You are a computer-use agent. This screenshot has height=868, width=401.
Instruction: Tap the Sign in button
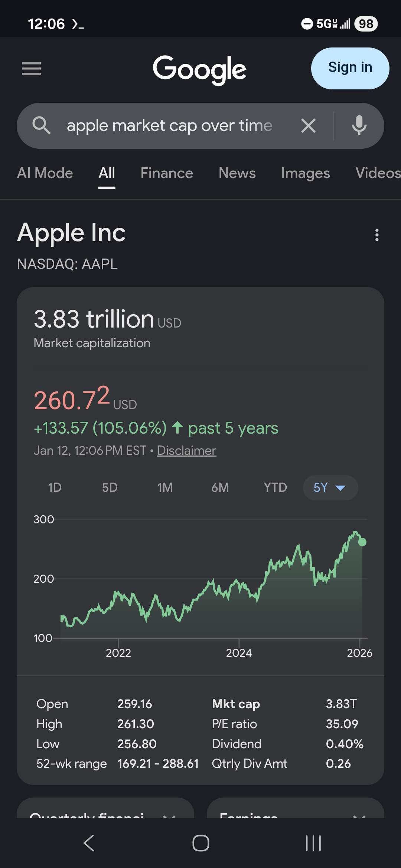click(x=350, y=68)
